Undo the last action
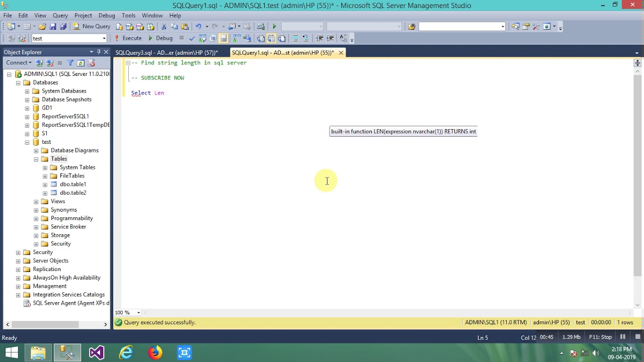This screenshot has height=362, width=644. tap(198, 27)
